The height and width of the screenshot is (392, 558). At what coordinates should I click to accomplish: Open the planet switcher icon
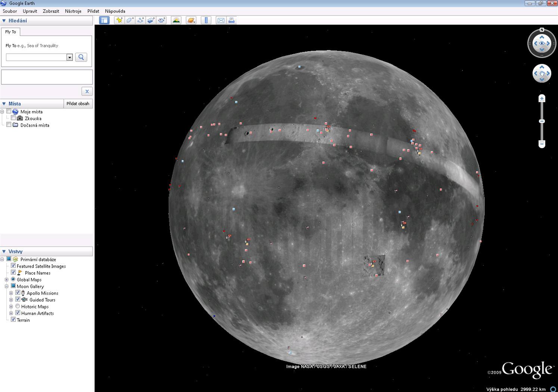(191, 21)
